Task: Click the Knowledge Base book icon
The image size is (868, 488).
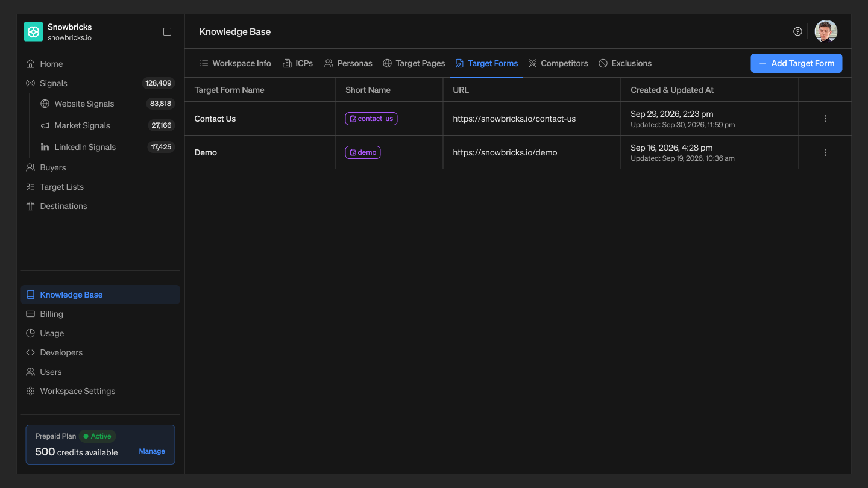Action: pyautogui.click(x=30, y=295)
